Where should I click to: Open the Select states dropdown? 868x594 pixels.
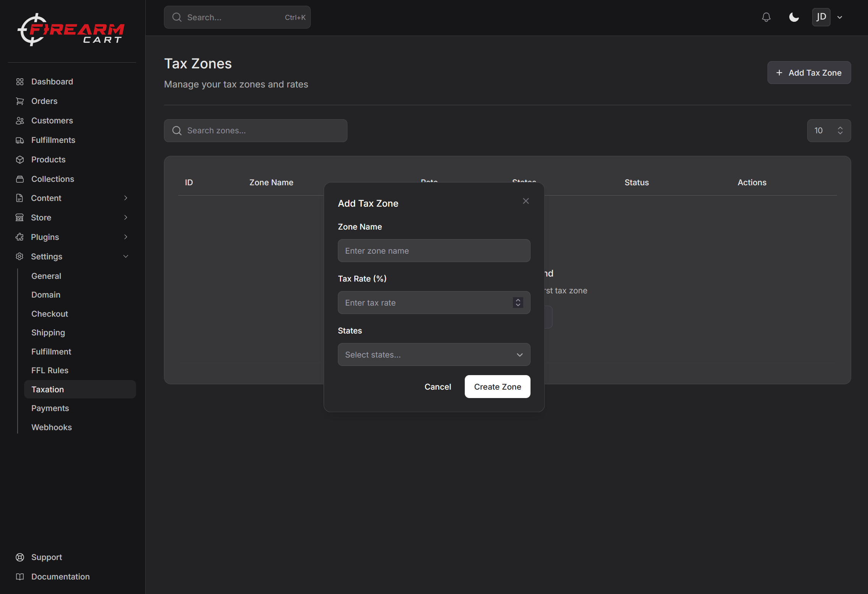434,354
